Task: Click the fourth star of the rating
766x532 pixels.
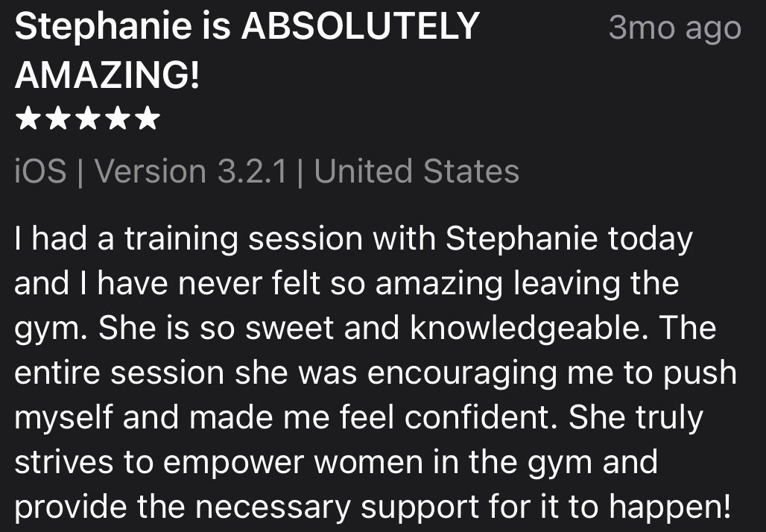Action: (x=118, y=118)
